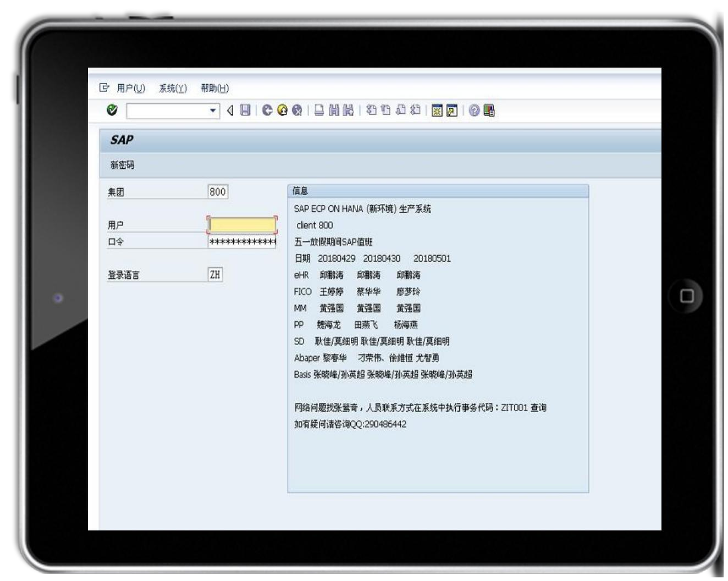This screenshot has width=728, height=581.
Task: Click the 用户 field label
Action: click(116, 225)
